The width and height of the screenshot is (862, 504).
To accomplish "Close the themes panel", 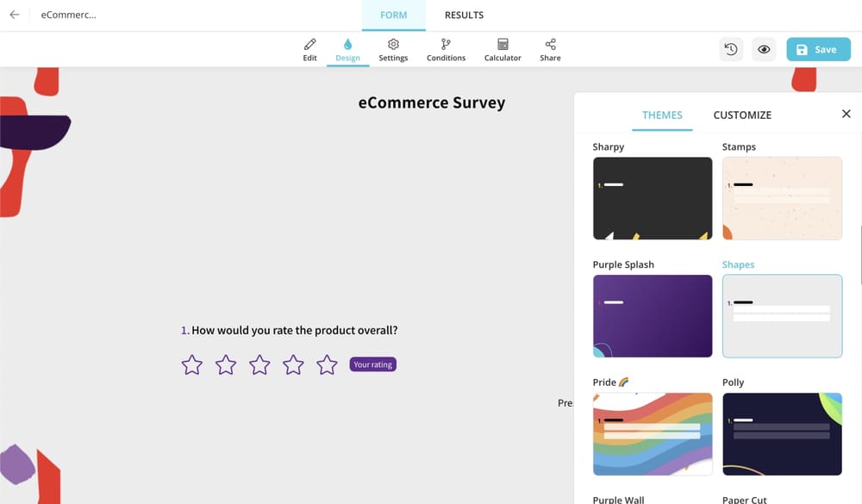I will pyautogui.click(x=846, y=114).
